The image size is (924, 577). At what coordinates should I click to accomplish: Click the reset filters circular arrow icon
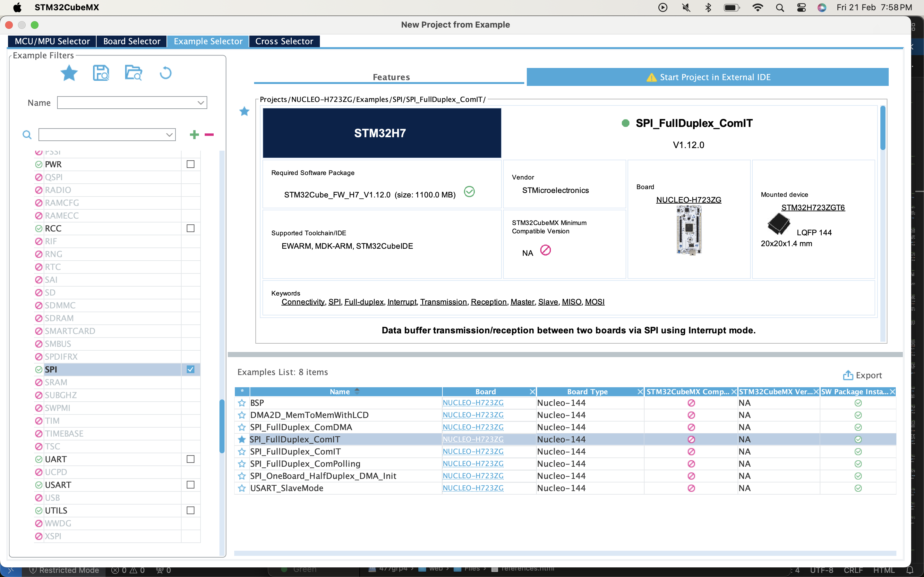pos(165,72)
